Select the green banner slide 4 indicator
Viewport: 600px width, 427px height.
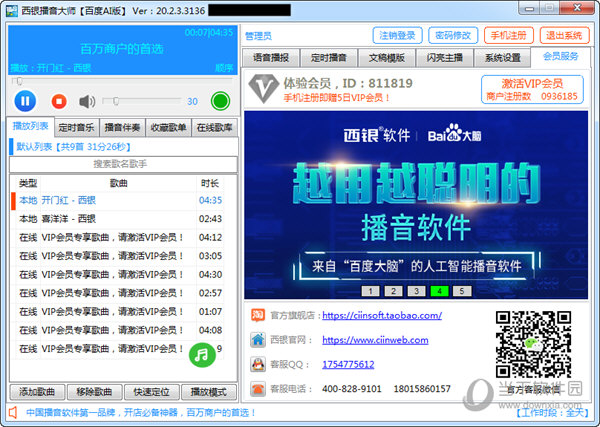[x=439, y=291]
